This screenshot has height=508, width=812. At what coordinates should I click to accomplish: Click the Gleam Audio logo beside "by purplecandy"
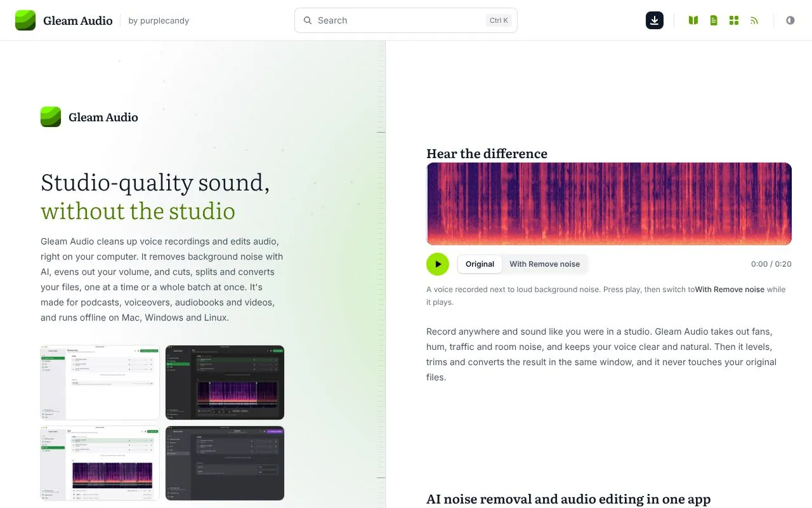(x=25, y=20)
